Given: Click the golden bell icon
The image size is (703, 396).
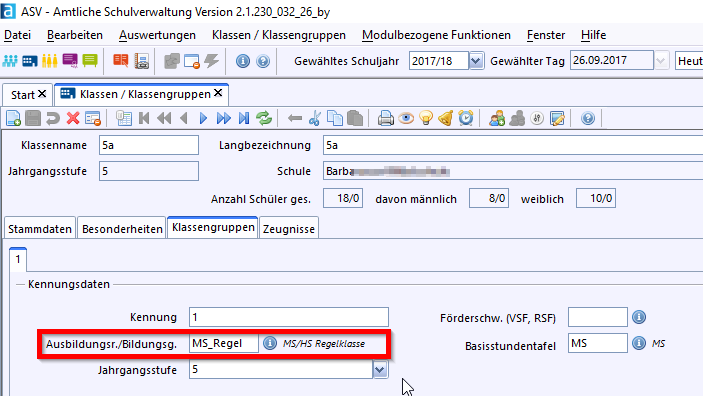Looking at the screenshot, I should [446, 118].
